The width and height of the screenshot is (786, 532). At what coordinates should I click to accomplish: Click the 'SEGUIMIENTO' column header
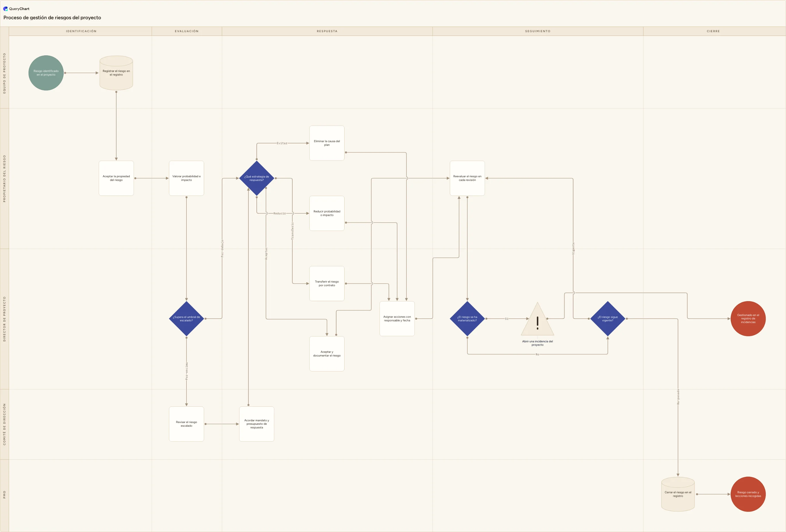click(538, 31)
